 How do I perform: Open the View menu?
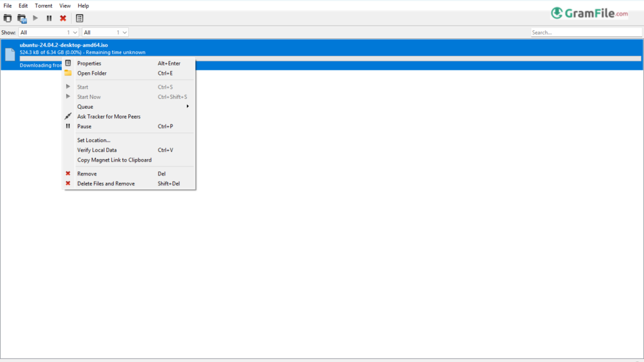point(65,6)
